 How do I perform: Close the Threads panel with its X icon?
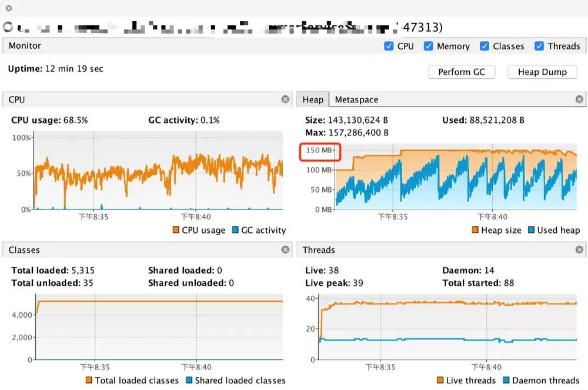tap(579, 249)
